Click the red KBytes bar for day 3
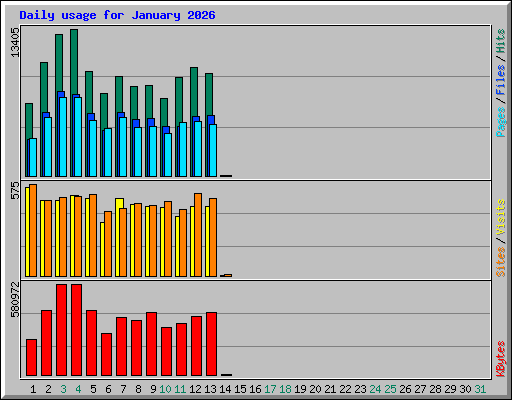The width and height of the screenshot is (512, 400). click(61, 330)
